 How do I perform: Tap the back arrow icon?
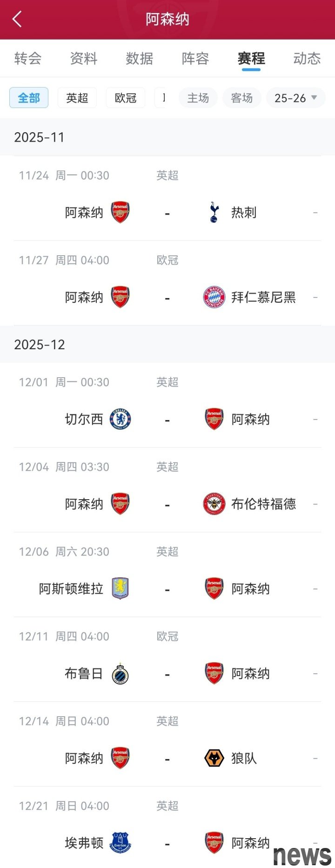17,20
